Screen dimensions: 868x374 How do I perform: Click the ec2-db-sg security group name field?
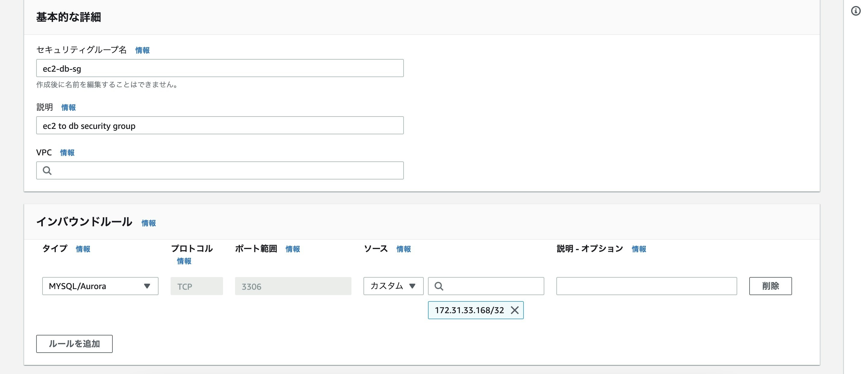tap(219, 68)
